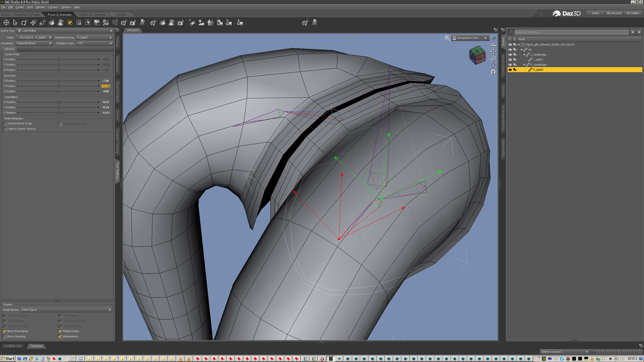Select the Rotate tool
This screenshot has width=644, height=362.
coord(24,23)
